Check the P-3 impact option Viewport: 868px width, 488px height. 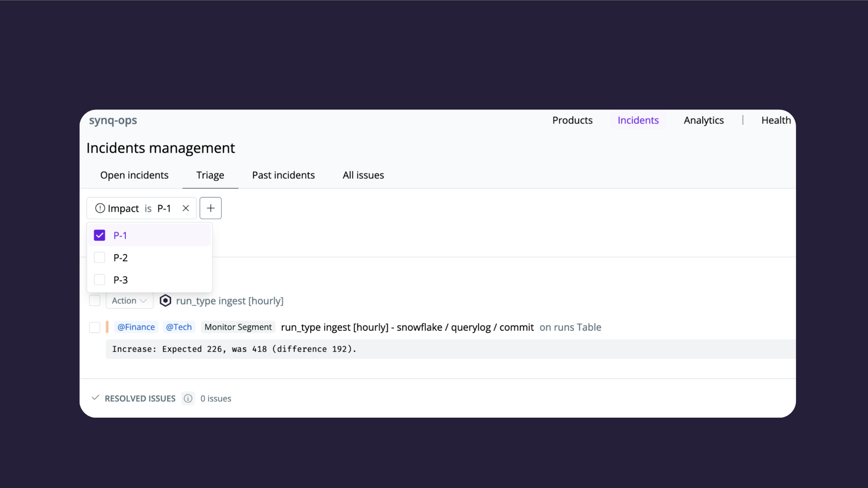[99, 279]
